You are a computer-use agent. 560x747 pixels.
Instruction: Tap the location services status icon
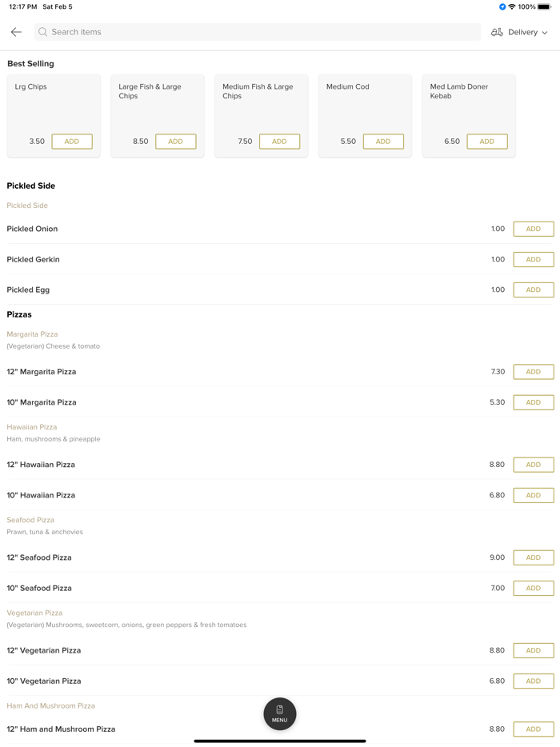point(502,7)
